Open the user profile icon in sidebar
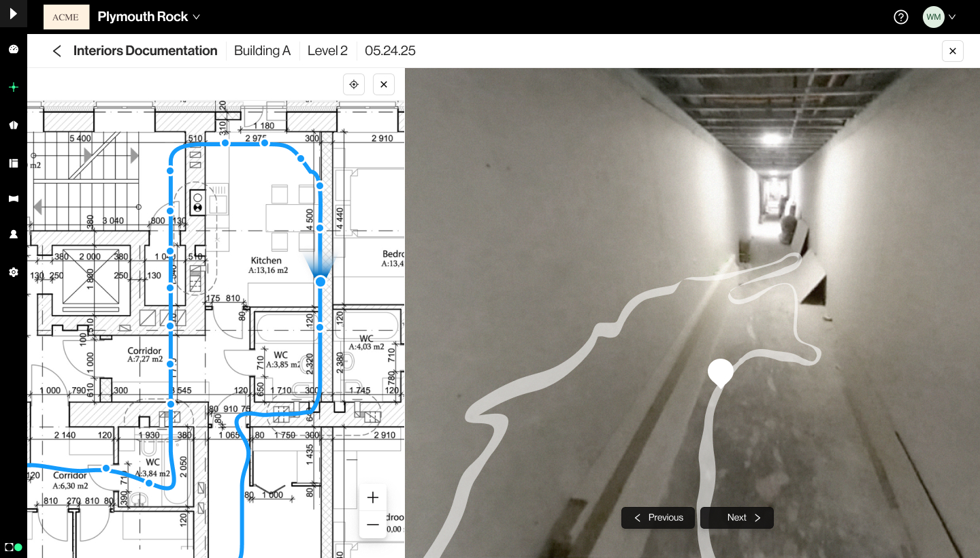Image resolution: width=980 pixels, height=558 pixels. click(x=13, y=234)
